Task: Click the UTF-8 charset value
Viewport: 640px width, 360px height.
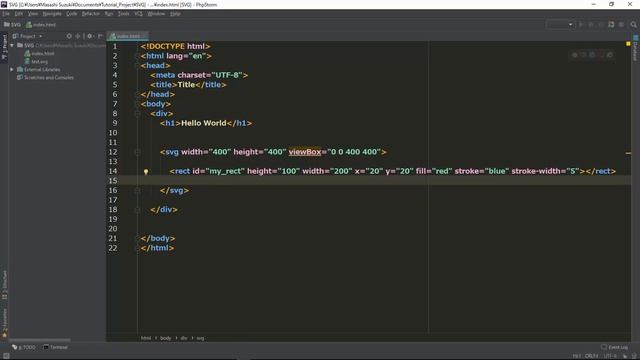Action: [x=227, y=75]
